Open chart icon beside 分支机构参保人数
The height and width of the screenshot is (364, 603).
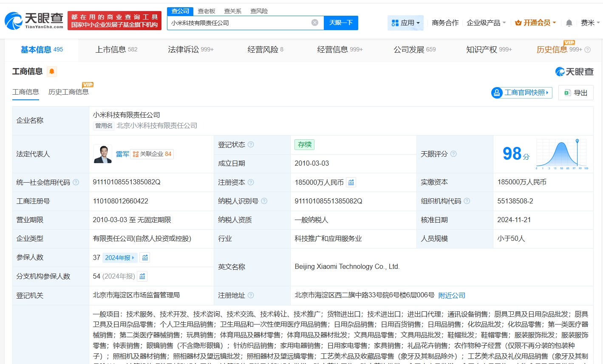pyautogui.click(x=142, y=276)
